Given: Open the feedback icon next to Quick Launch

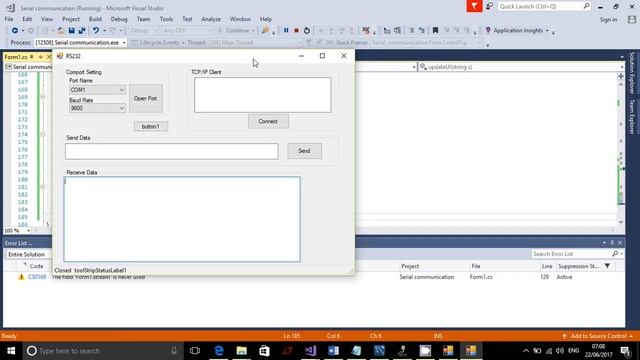Looking at the screenshot, I should click(489, 6).
